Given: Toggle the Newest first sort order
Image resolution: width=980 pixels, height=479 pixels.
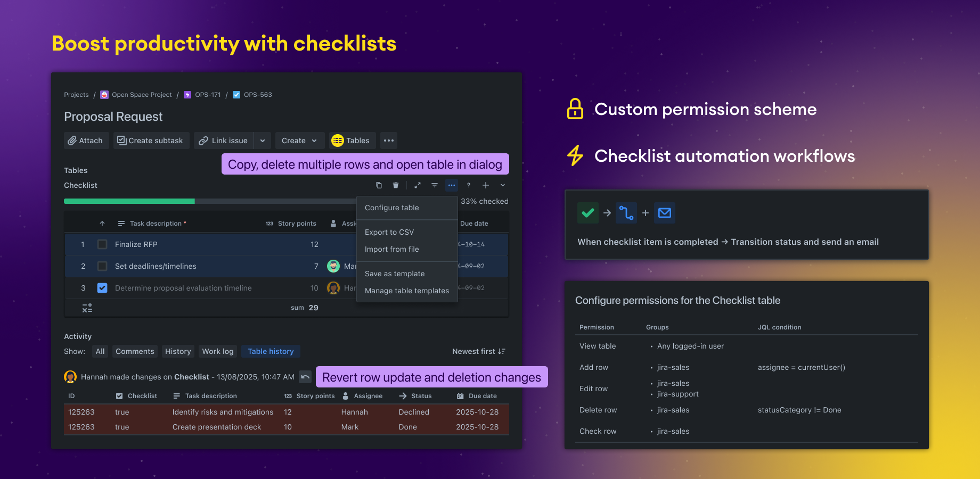Looking at the screenshot, I should click(478, 351).
